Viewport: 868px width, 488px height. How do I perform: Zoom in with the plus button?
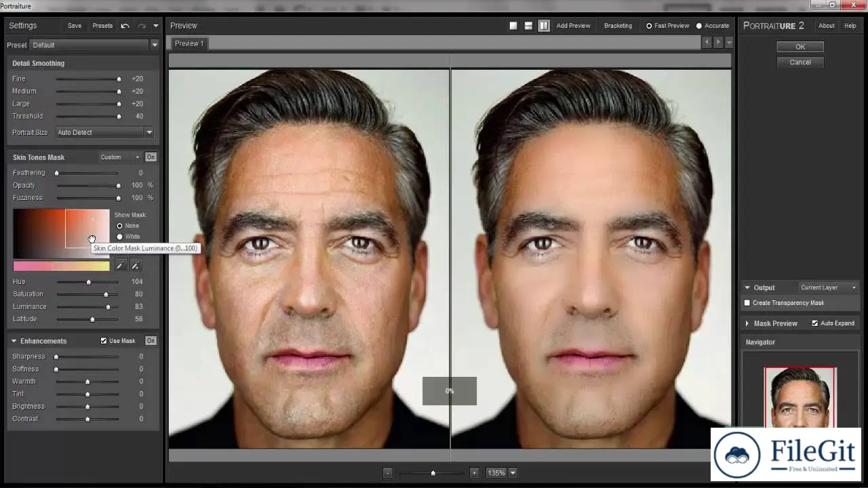click(x=474, y=473)
